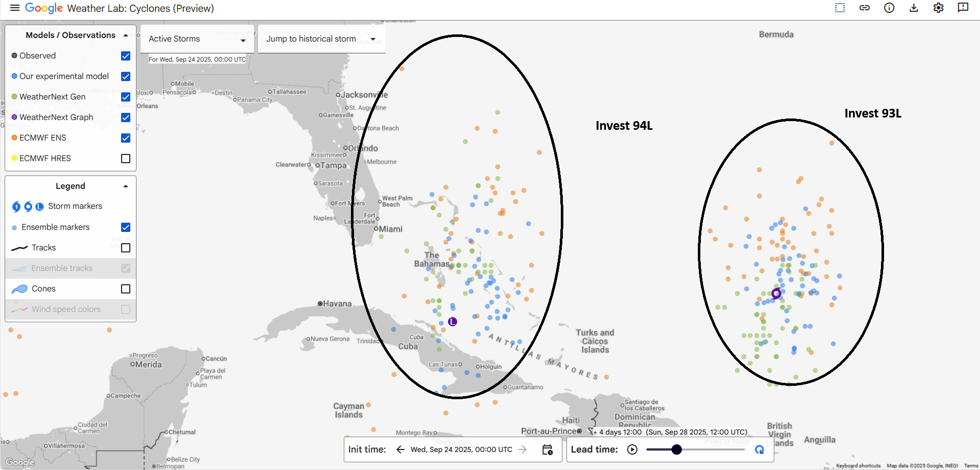Click the WeatherNext Gen label text
Image resolution: width=980 pixels, height=470 pixels.
52,96
